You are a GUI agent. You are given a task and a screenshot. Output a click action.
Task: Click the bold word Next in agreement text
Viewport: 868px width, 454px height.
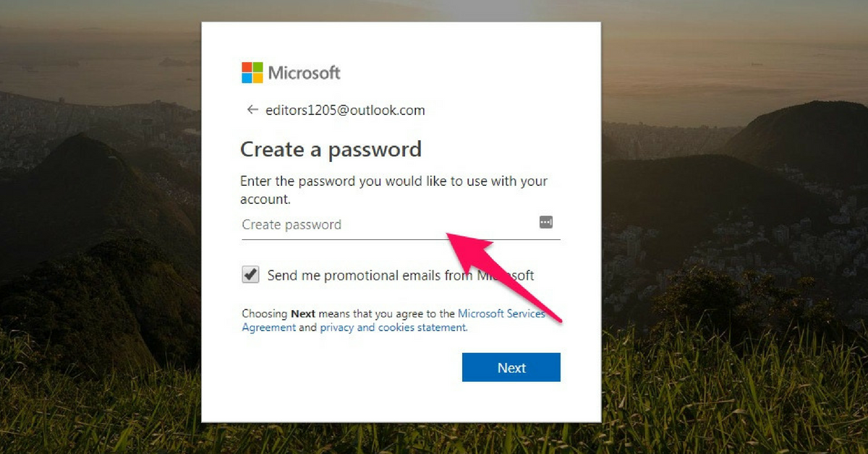click(304, 314)
